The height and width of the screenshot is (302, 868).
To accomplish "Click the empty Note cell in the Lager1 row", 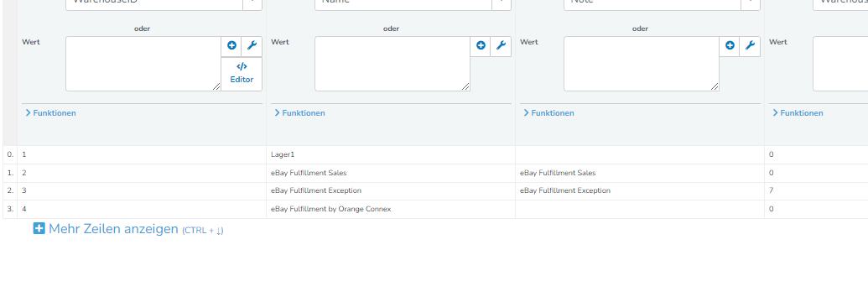I will pos(640,154).
